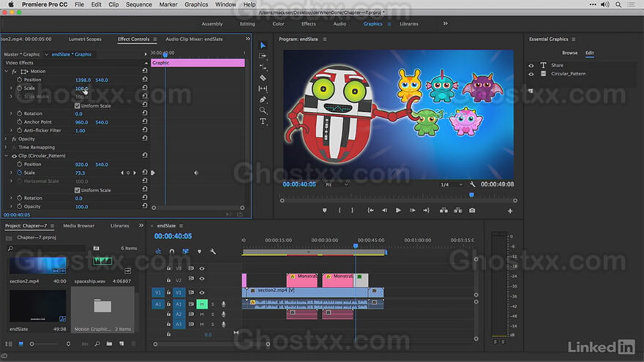Click Go to Out point
This screenshot has width=644, height=362.
click(x=427, y=210)
